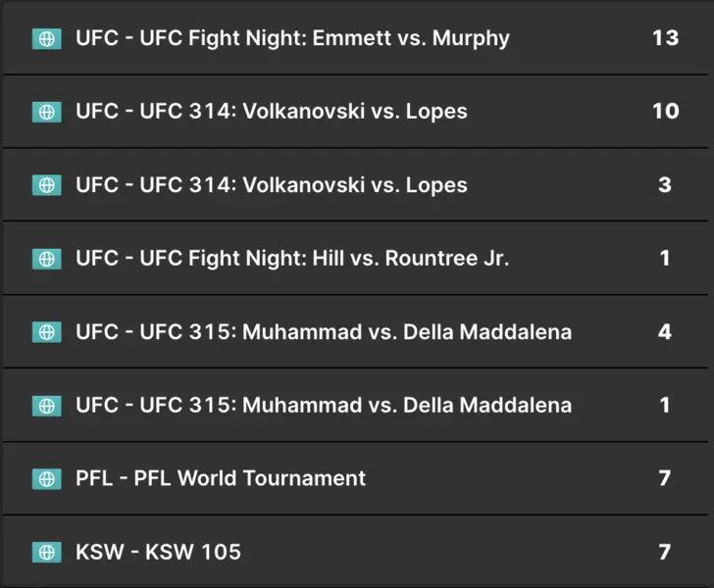Viewport: 714px width, 588px height.
Task: Open the KSW 105 event
Action: pos(158,553)
